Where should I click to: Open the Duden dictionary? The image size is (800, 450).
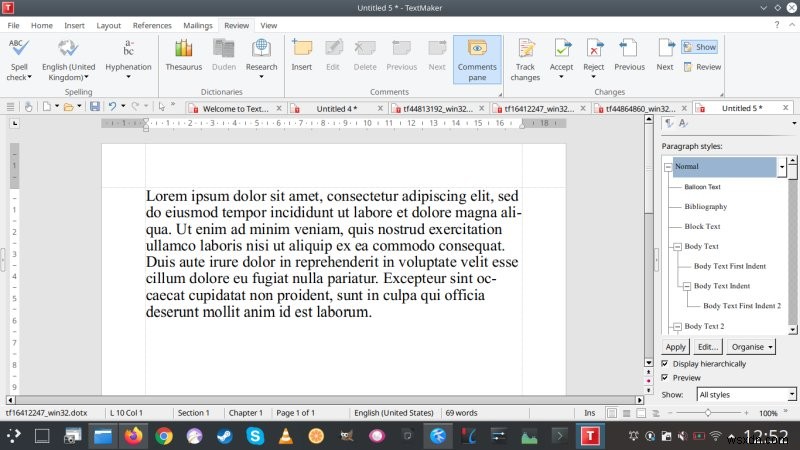(x=223, y=55)
